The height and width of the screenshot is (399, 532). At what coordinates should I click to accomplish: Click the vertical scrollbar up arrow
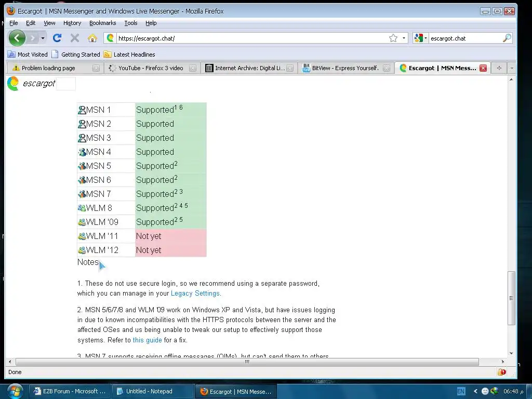coord(511,79)
